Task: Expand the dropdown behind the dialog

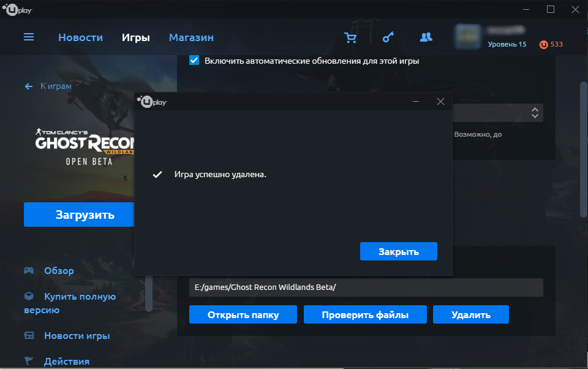Action: coord(535,113)
